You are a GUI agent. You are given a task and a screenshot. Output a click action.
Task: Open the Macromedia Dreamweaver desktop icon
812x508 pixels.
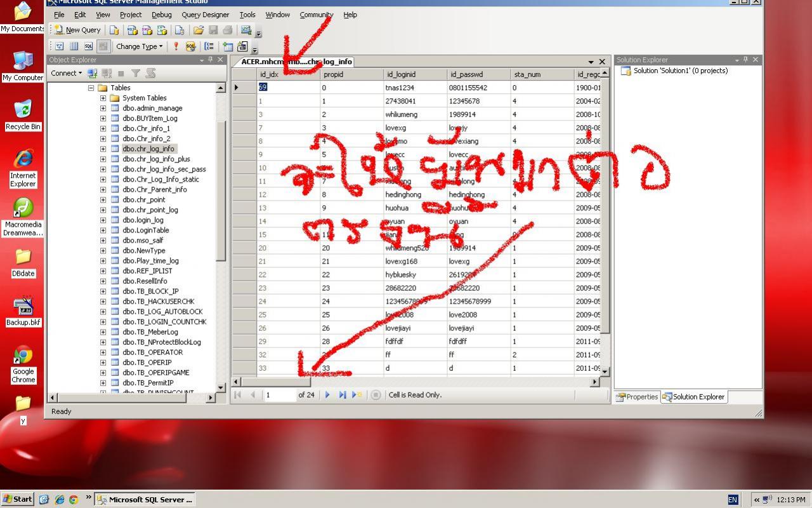[23, 217]
